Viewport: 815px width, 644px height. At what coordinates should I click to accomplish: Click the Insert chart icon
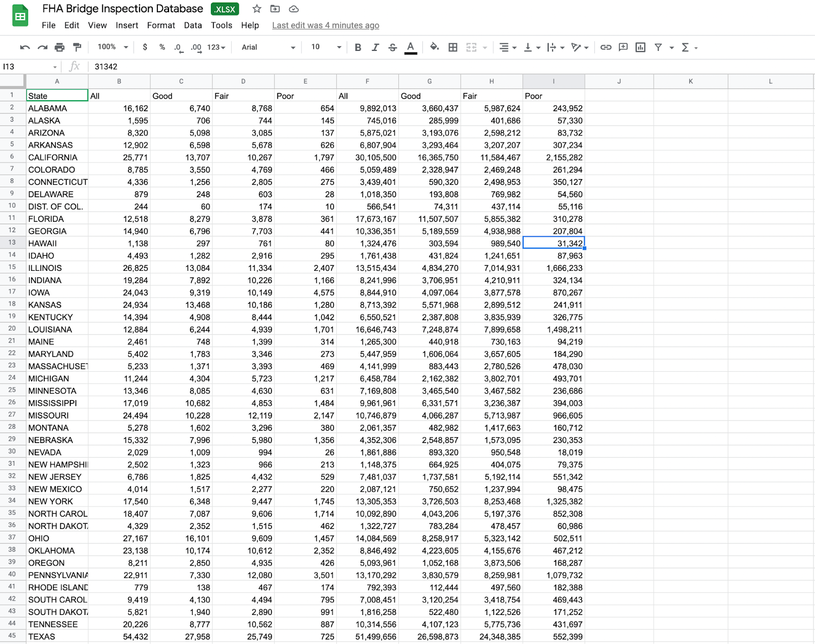(x=640, y=47)
